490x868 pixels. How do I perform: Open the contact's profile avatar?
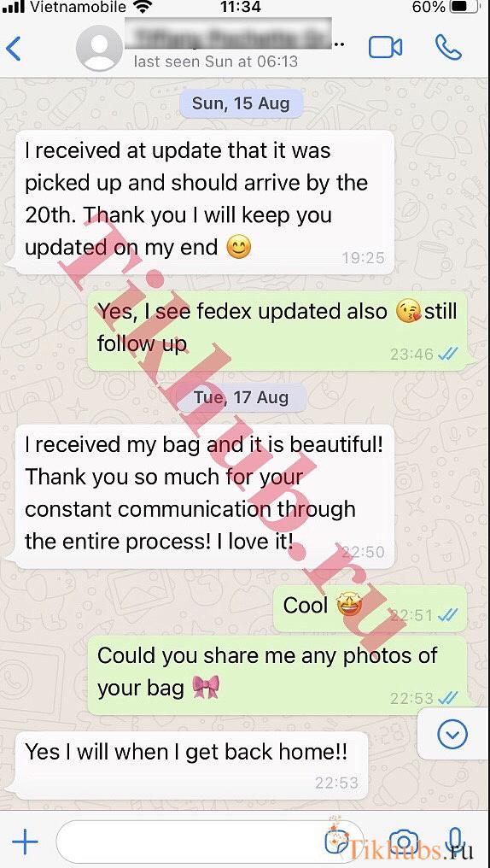pyautogui.click(x=100, y=48)
